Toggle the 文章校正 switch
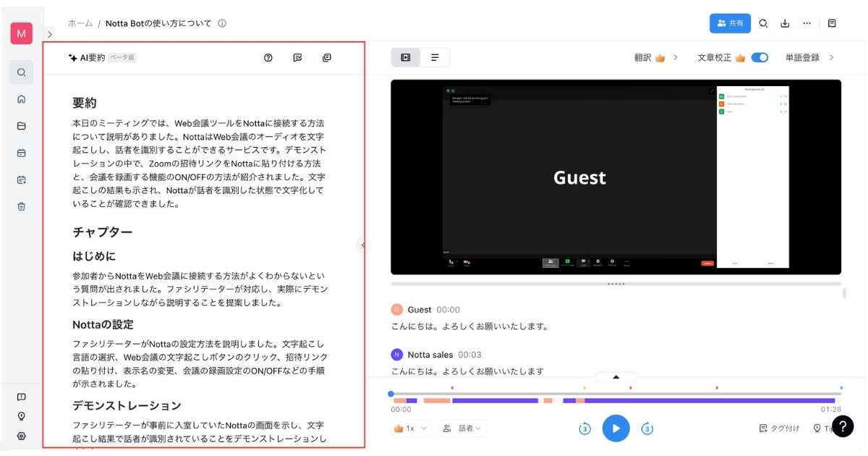The height and width of the screenshot is (456, 868). click(759, 58)
